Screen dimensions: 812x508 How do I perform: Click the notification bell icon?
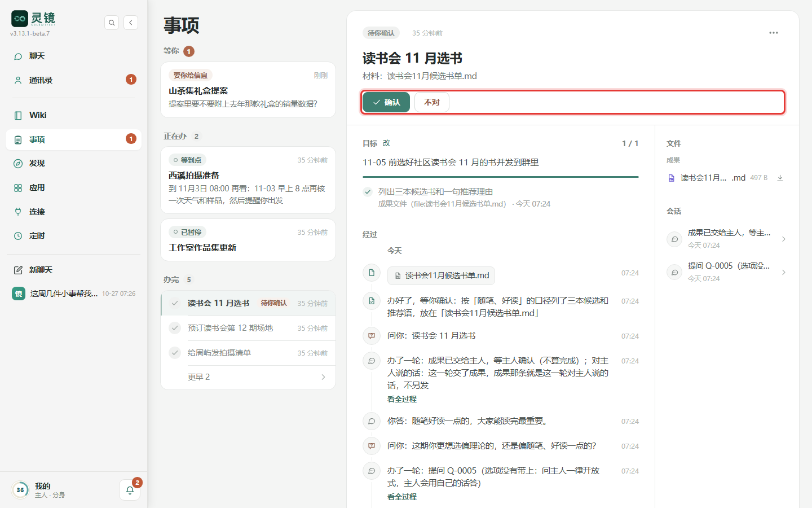130,490
